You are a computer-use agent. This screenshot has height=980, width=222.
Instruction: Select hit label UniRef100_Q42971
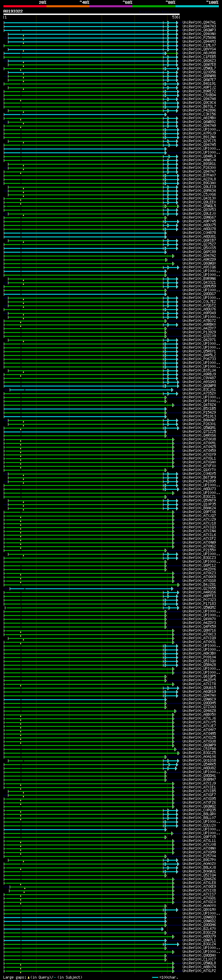199,340
